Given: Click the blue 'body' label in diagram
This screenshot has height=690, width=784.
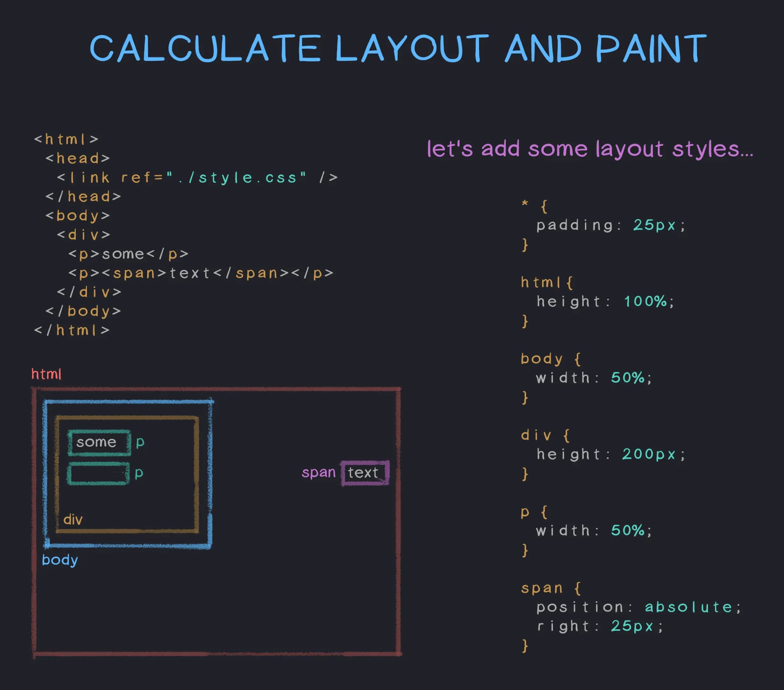Looking at the screenshot, I should point(60,560).
